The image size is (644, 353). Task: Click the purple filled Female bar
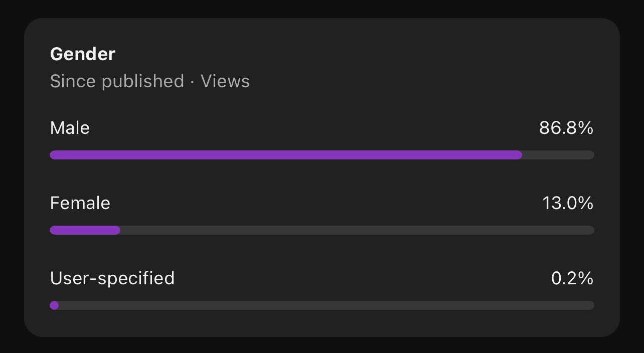pos(85,230)
